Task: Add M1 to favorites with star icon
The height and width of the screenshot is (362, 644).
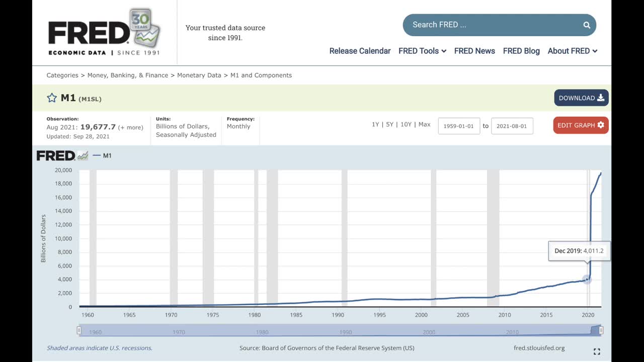Action: (51, 98)
